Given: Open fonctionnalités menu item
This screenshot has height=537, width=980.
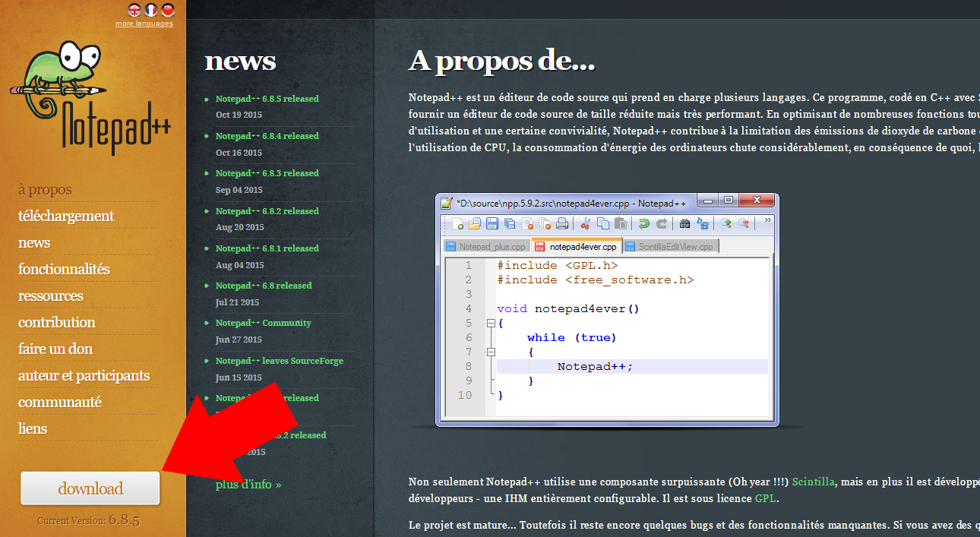Looking at the screenshot, I should tap(64, 269).
